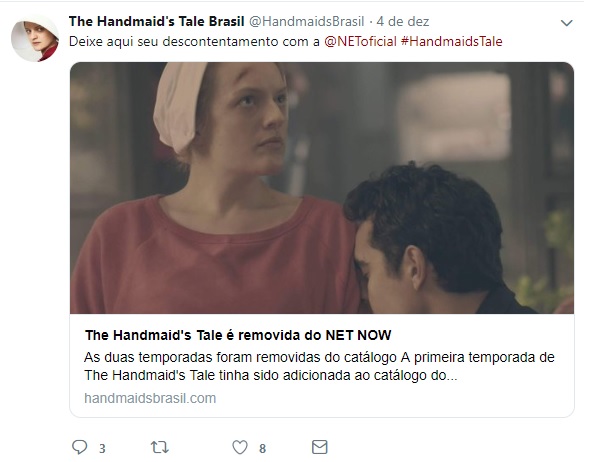Click the @NEToficial mention
592x462 pixels.
click(360, 42)
